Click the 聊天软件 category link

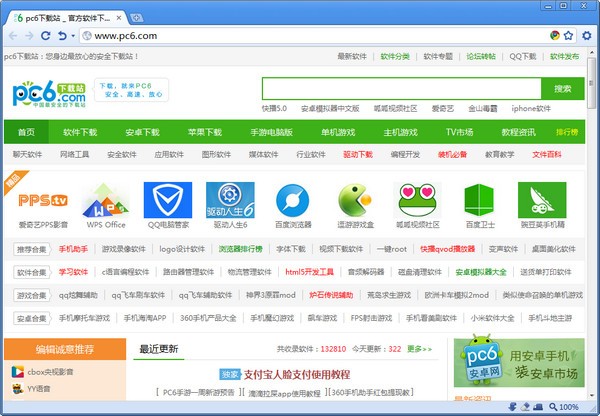coord(27,155)
